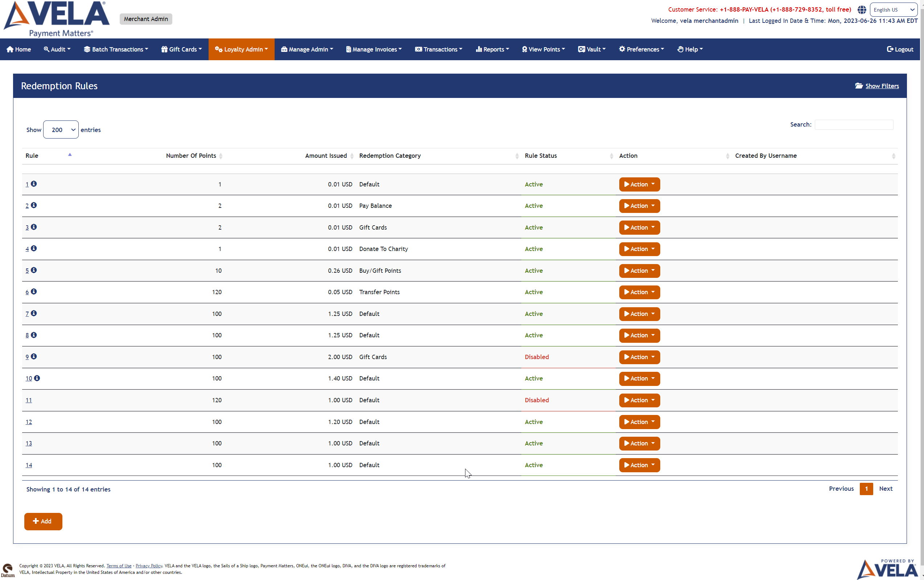Image resolution: width=924 pixels, height=580 pixels.
Task: Click the Logout button
Action: click(x=900, y=49)
